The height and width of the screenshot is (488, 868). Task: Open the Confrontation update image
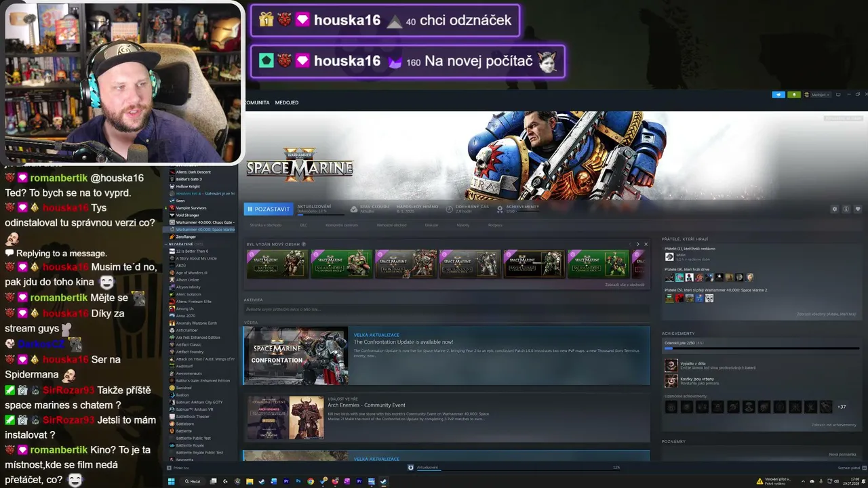(296, 356)
